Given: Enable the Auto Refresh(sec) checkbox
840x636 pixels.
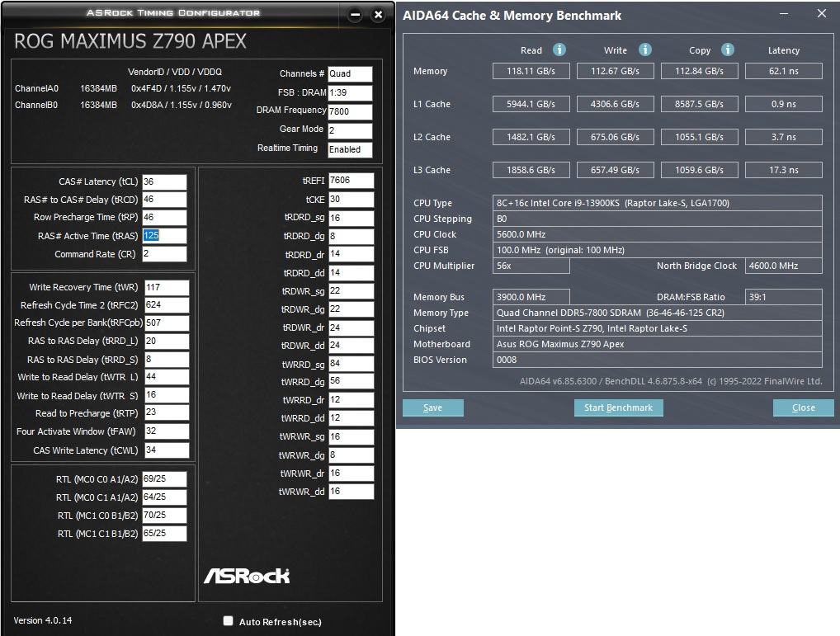Looking at the screenshot, I should pyautogui.click(x=229, y=620).
